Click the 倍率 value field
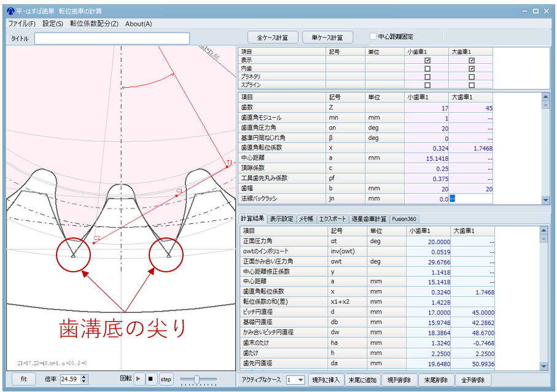557x392 pixels. click(x=71, y=379)
